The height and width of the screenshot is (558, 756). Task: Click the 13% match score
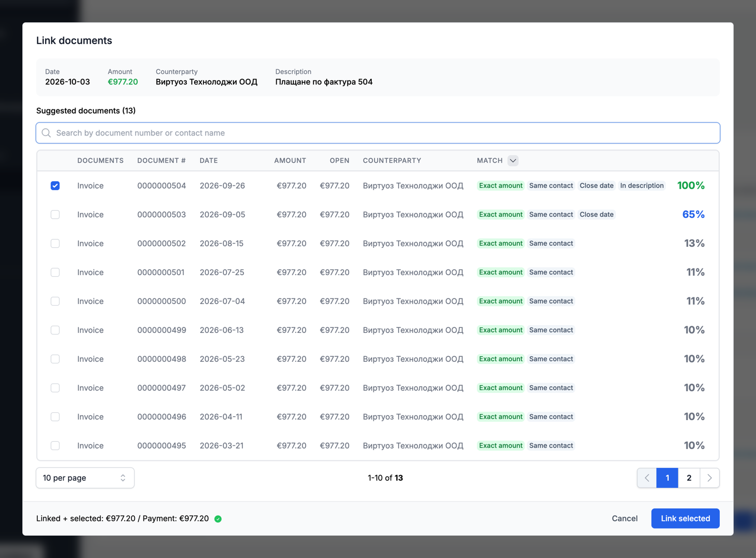click(694, 243)
